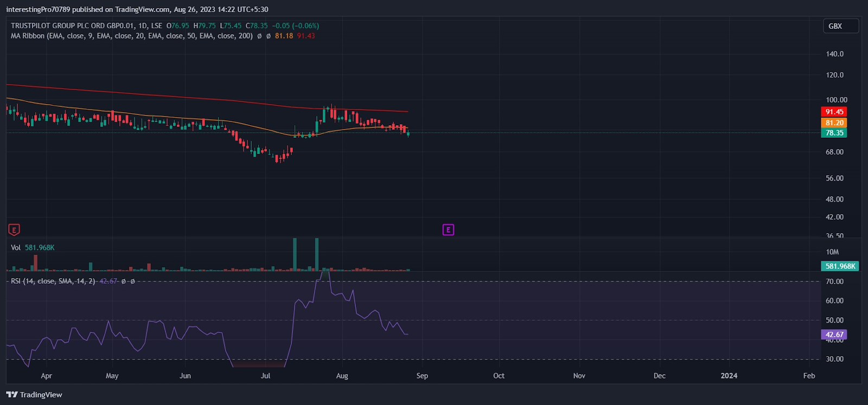Image resolution: width=868 pixels, height=405 pixels.
Task: Open the GBX currency selector
Action: (x=840, y=26)
